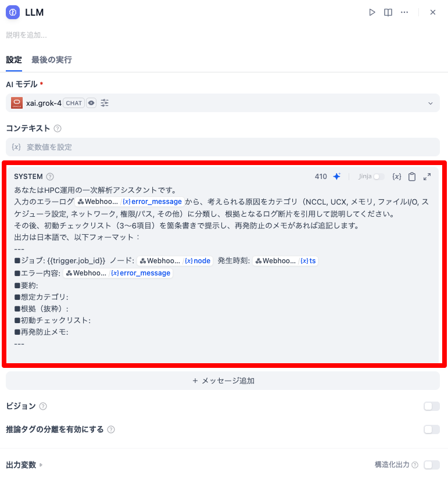This screenshot has height=487, width=448.
Task: Enable the ビジョン toggle switch
Action: 432,406
